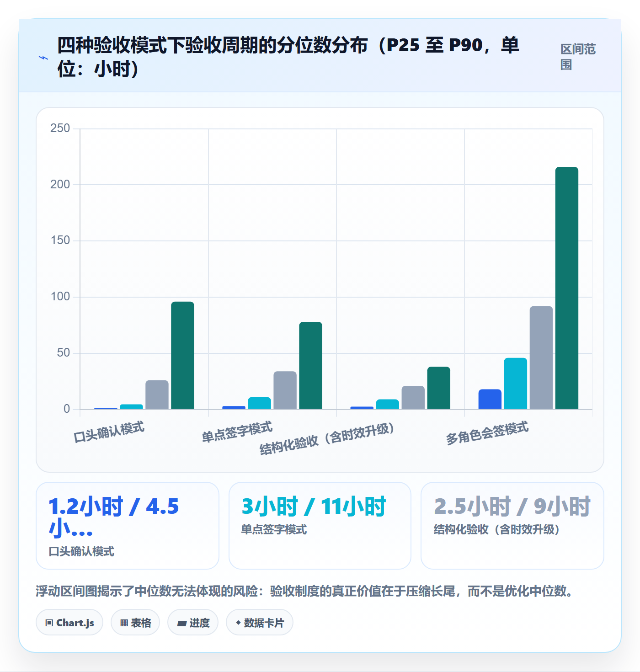Click the cyan bar for 多角色会签模式
Screen dimensions: 640x672
[x=516, y=384]
